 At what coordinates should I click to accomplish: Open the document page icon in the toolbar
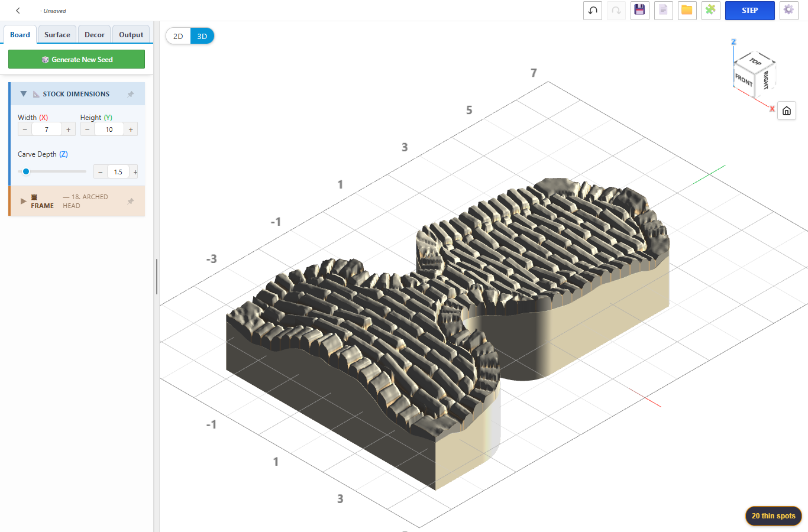tap(664, 11)
